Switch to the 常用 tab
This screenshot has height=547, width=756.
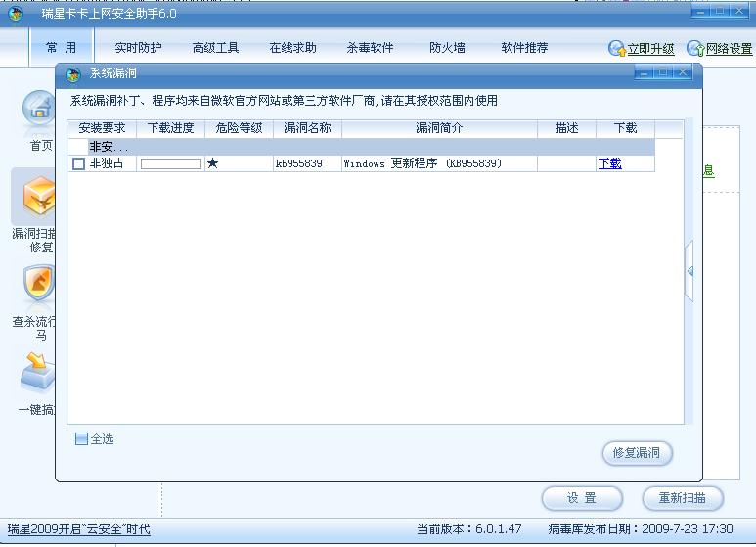[62, 47]
